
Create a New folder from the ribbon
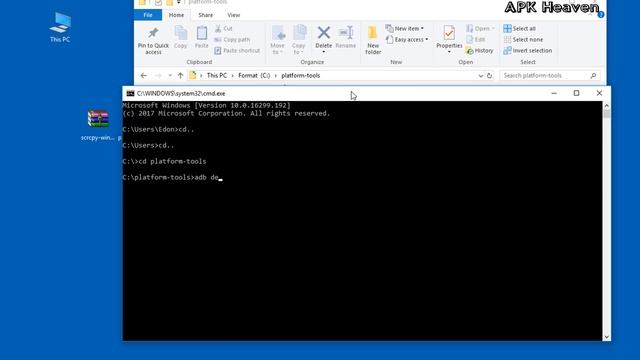373,40
